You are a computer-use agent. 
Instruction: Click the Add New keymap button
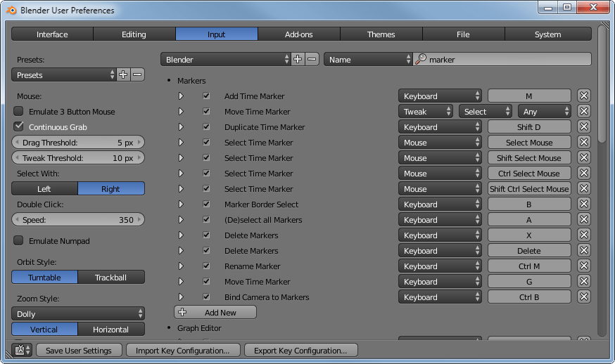click(215, 312)
